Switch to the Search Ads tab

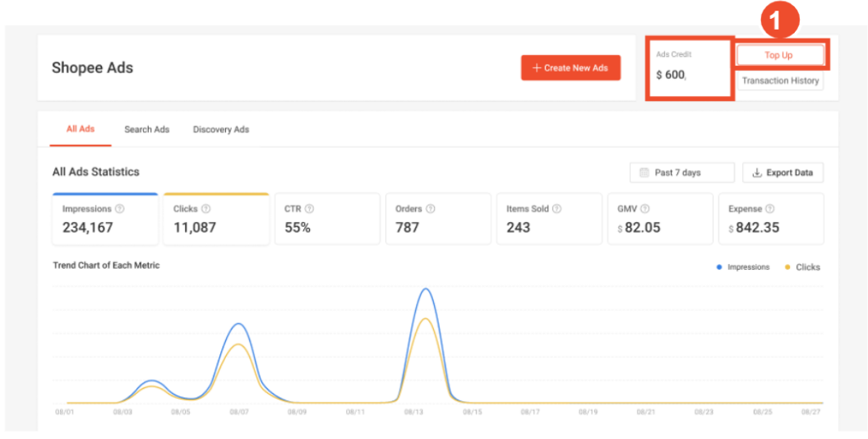pyautogui.click(x=146, y=130)
